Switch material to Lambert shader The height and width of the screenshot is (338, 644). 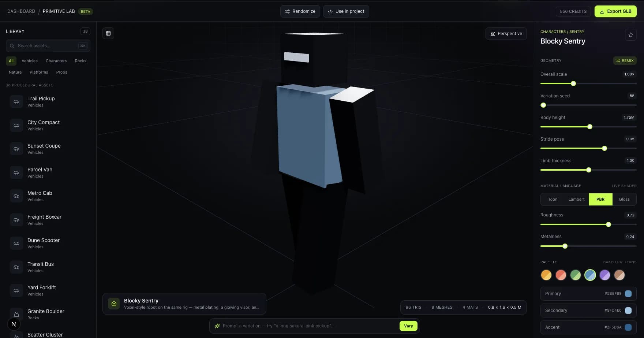[x=576, y=200]
